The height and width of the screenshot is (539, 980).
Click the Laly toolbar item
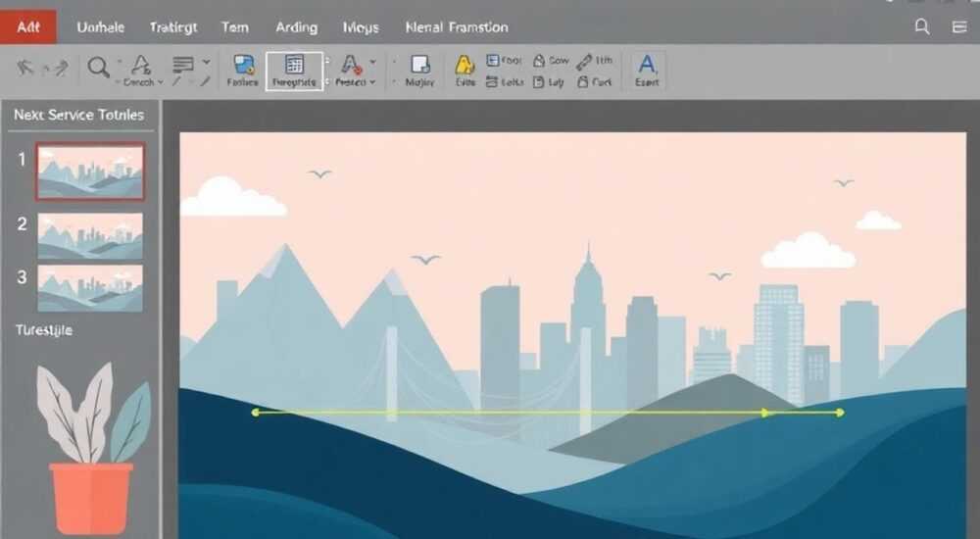pyautogui.click(x=548, y=82)
